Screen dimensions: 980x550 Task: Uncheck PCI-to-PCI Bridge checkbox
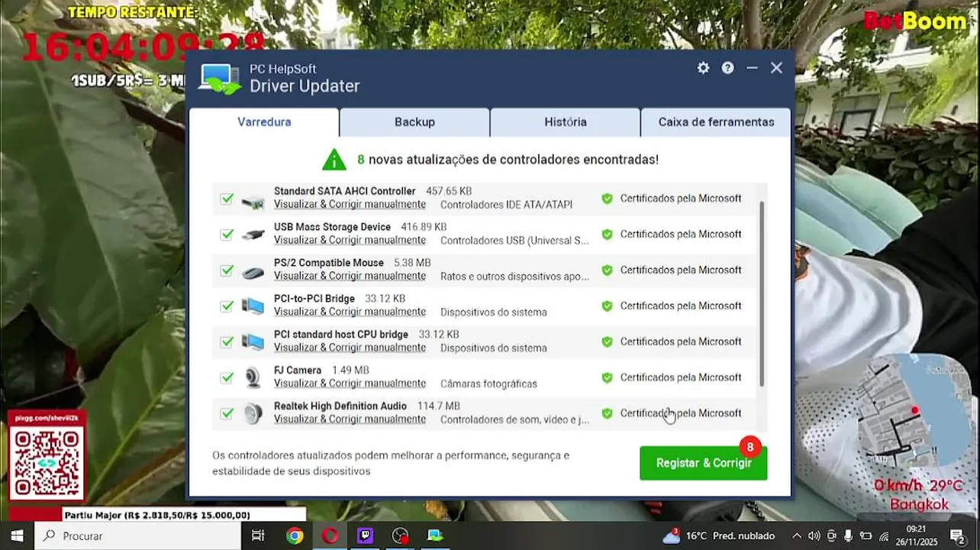point(227,306)
